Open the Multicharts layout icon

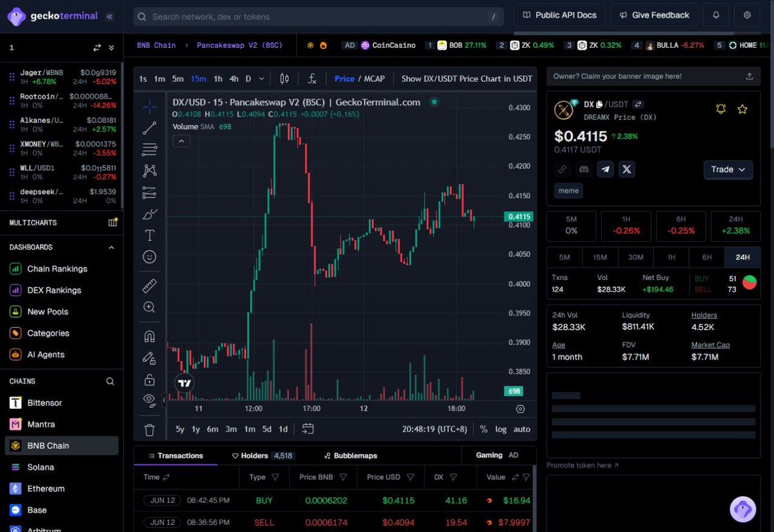[x=113, y=222]
